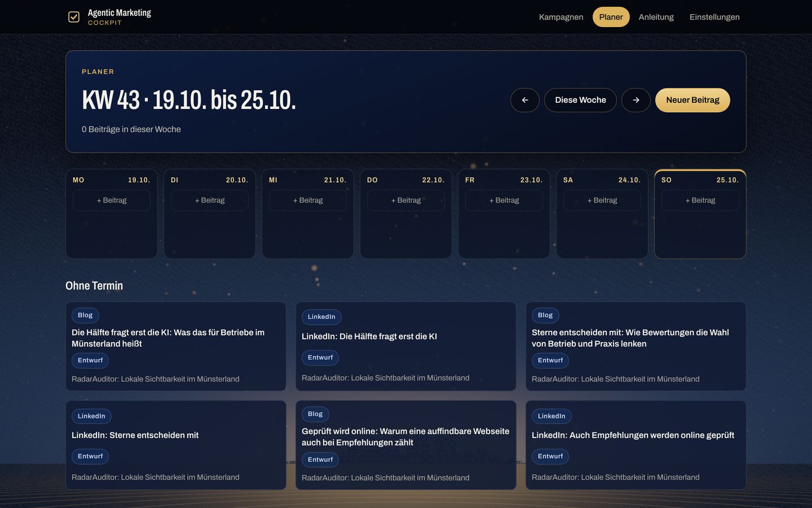Add a Beitrag on Saturday 24.10.

tap(602, 200)
